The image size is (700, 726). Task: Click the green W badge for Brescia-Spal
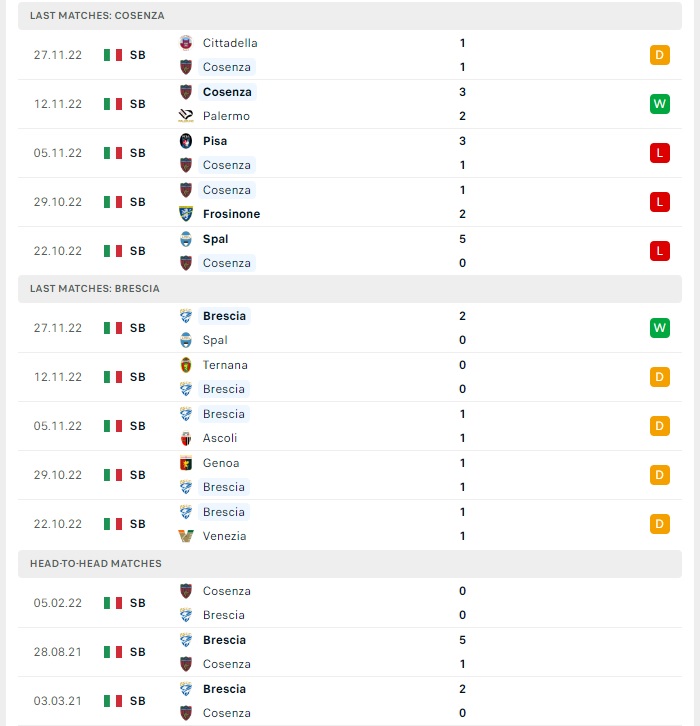(x=659, y=328)
